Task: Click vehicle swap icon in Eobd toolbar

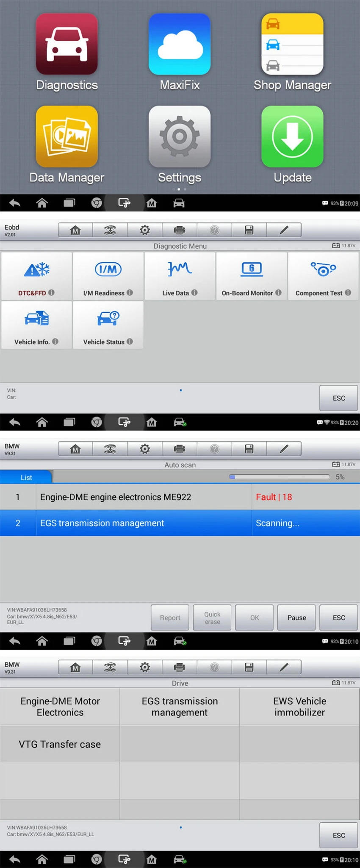Action: tap(110, 230)
